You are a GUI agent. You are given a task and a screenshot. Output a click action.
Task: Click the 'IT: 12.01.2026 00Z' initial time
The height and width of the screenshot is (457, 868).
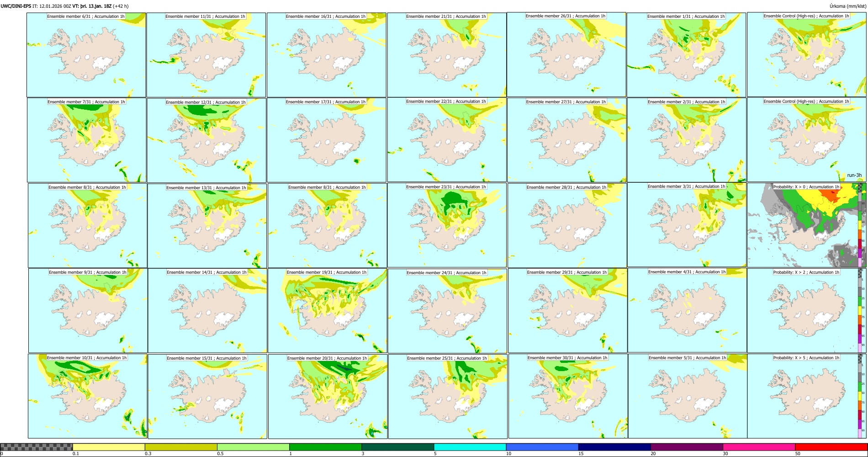(x=52, y=6)
